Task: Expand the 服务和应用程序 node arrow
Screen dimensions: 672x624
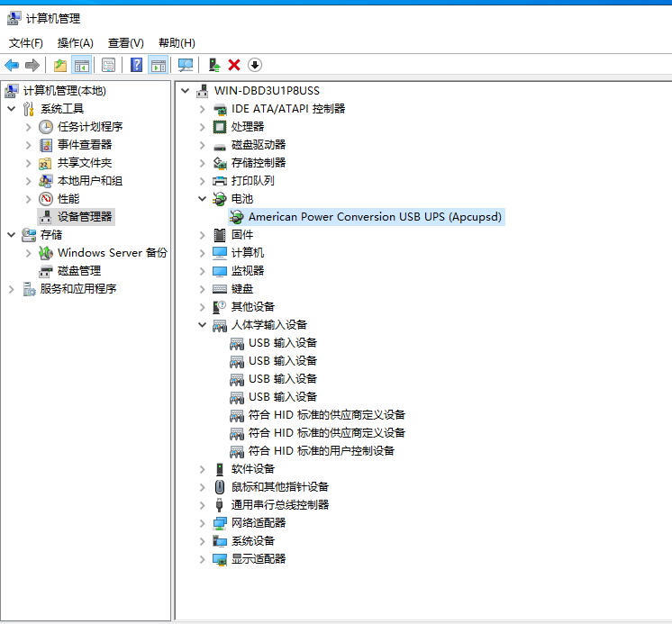Action: pos(12,289)
